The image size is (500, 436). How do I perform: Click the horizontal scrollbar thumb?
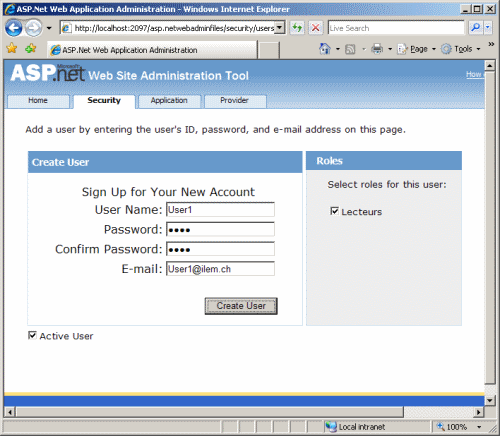tap(210, 412)
